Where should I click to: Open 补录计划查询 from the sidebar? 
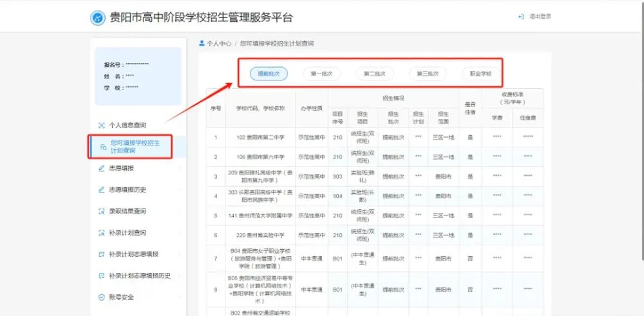point(128,233)
